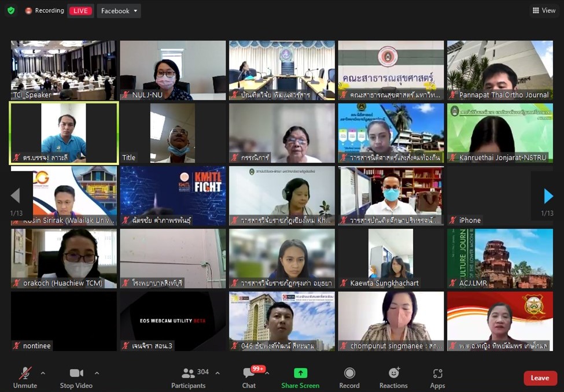Select the public health faculty logo tile
564x392 pixels.
391,70
